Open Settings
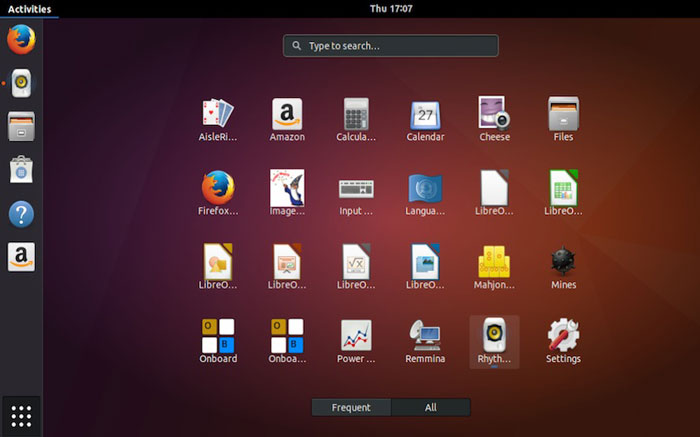 (x=563, y=341)
